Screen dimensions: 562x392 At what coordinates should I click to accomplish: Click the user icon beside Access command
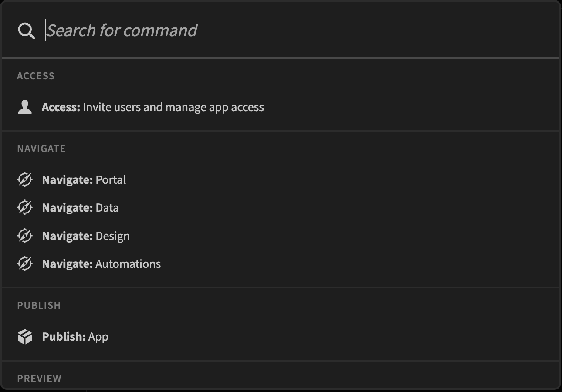pos(25,107)
